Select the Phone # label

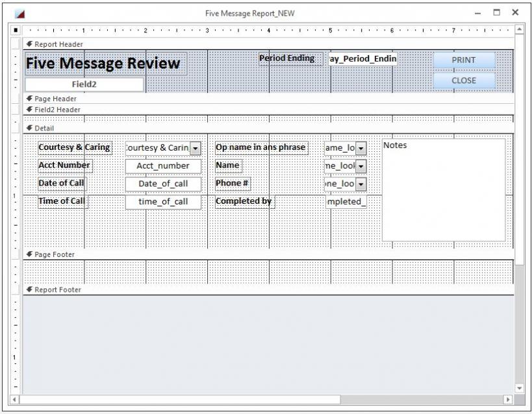click(x=233, y=184)
